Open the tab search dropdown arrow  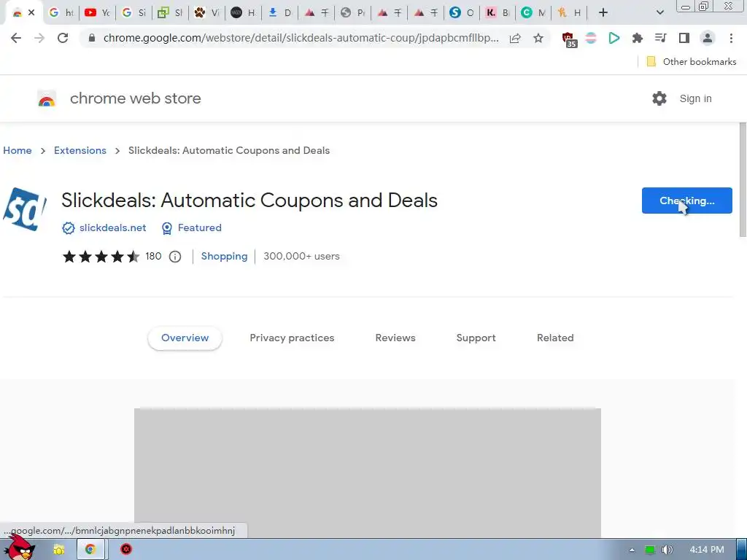pos(659,13)
